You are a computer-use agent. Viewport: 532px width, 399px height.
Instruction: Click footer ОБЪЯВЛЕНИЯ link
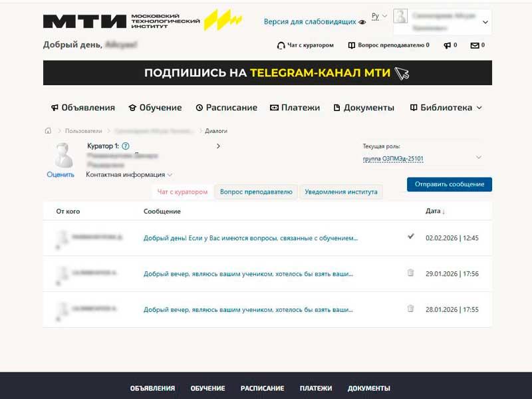pyautogui.click(x=152, y=388)
